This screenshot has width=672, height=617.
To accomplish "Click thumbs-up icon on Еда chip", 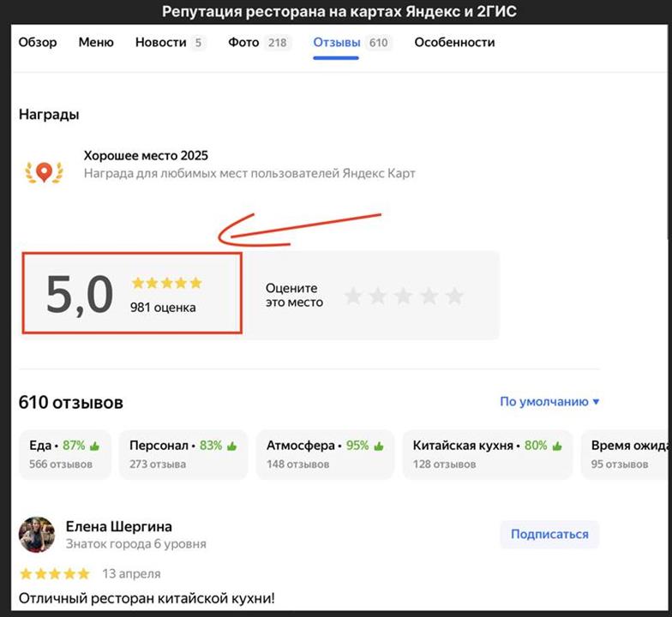I will (x=94, y=446).
